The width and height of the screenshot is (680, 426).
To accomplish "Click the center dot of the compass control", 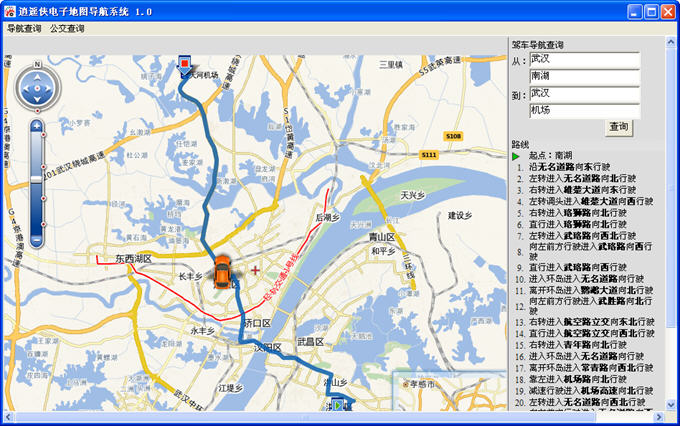I will click(37, 88).
